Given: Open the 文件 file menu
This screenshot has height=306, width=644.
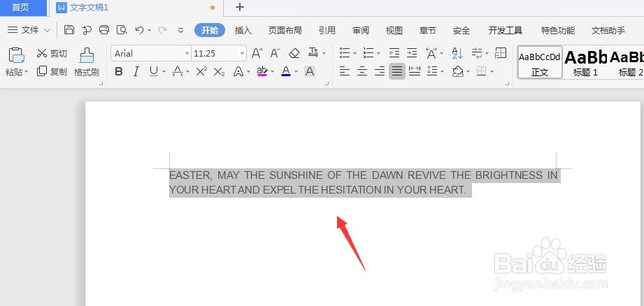Looking at the screenshot, I should click(x=29, y=30).
